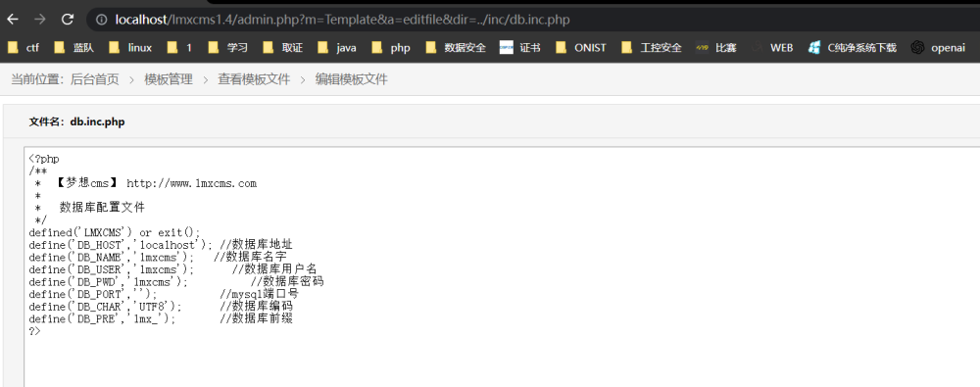Open the 蓝队 bookmark folder
980x387 pixels.
(x=74, y=47)
